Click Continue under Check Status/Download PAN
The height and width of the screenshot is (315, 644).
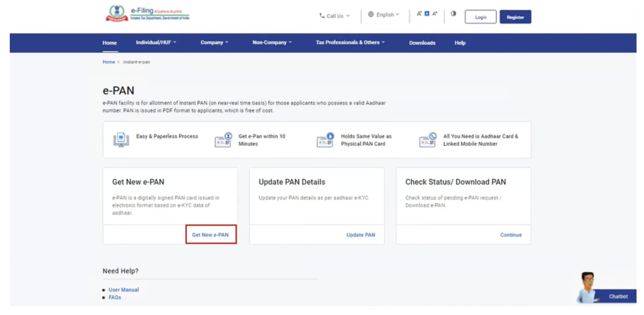pyautogui.click(x=511, y=235)
